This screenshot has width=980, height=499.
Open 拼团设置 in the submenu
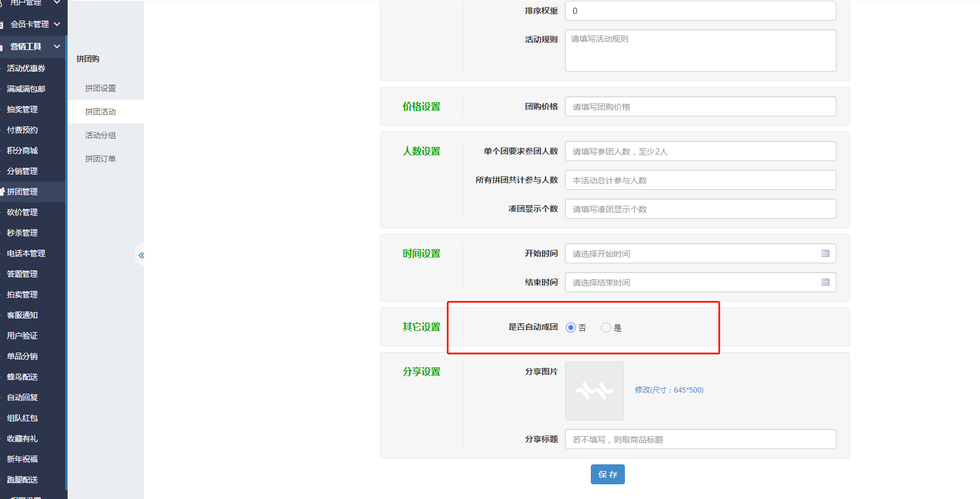pos(101,88)
